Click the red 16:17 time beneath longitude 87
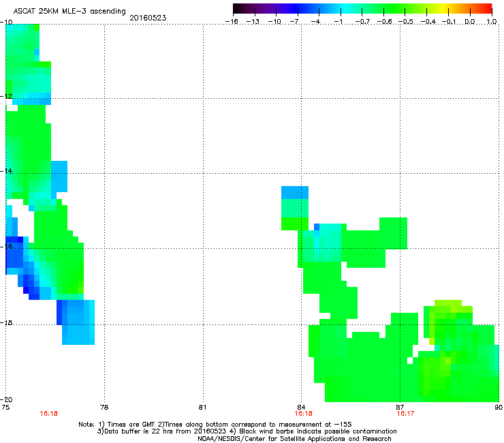The height and width of the screenshot is (443, 504). click(x=406, y=414)
